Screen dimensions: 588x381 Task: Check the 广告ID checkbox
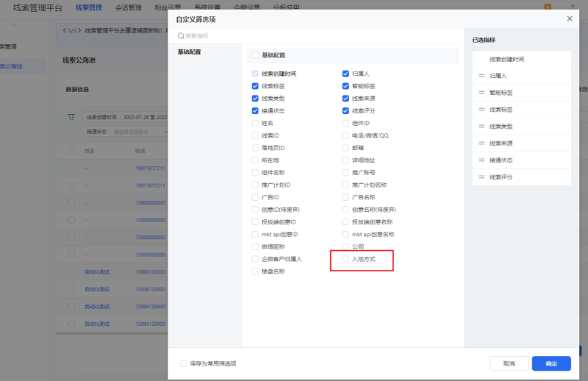click(255, 197)
